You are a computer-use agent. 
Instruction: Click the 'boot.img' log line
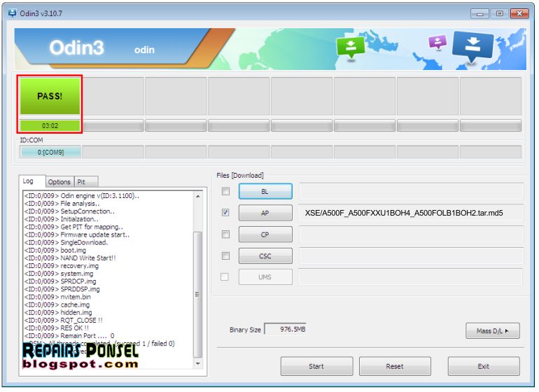tap(55, 251)
